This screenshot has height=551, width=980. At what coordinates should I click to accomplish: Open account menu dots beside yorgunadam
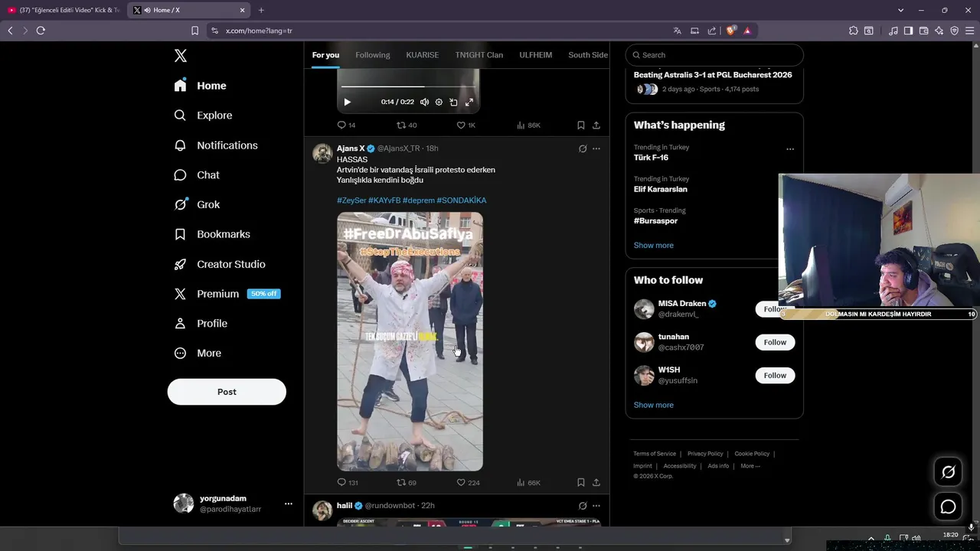289,504
